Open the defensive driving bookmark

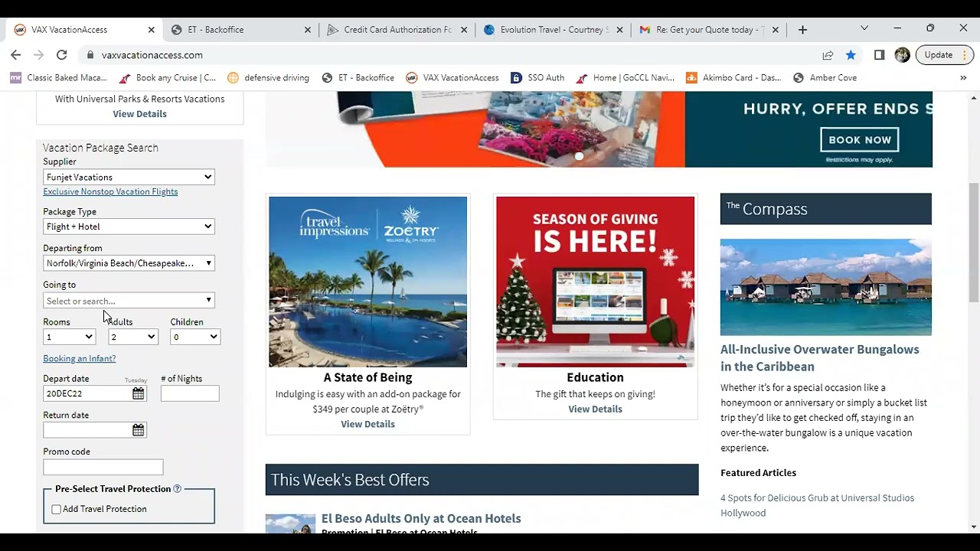coord(268,78)
